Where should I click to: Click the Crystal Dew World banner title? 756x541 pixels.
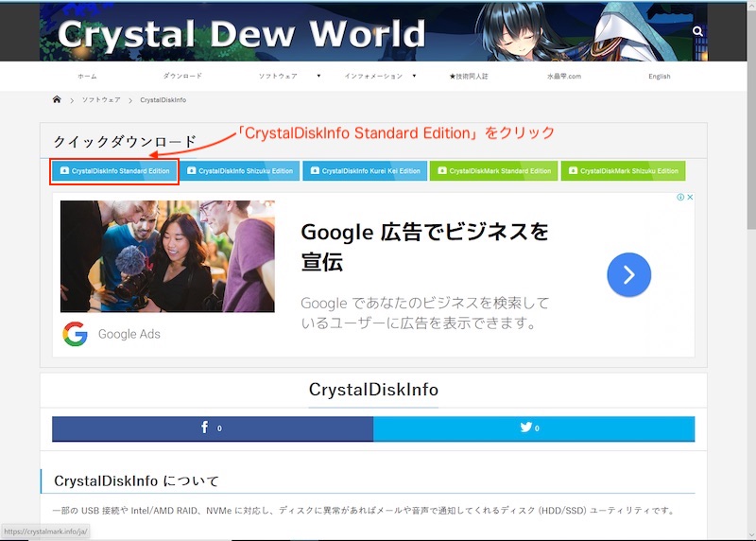(x=242, y=34)
